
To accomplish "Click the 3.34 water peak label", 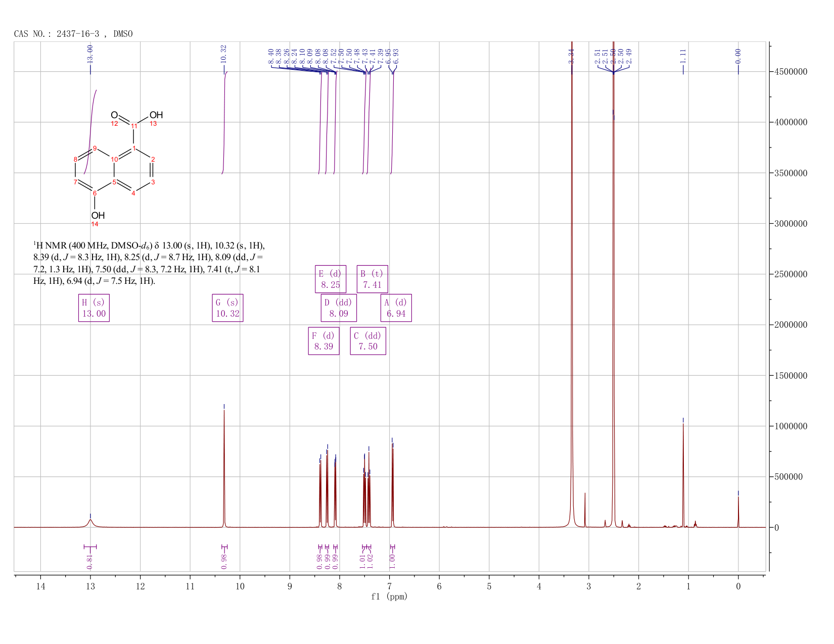I will click(x=572, y=56).
